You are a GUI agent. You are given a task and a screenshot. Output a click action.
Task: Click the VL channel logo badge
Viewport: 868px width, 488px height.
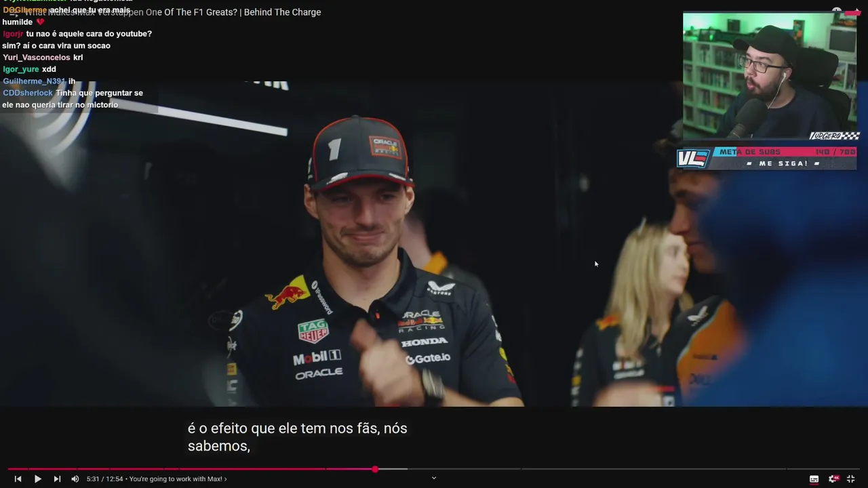click(x=693, y=159)
